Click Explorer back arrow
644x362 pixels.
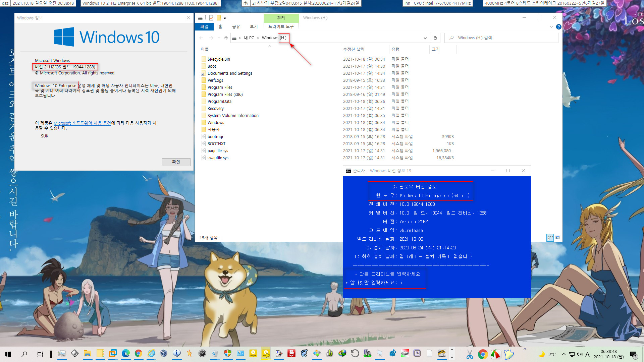(x=201, y=38)
